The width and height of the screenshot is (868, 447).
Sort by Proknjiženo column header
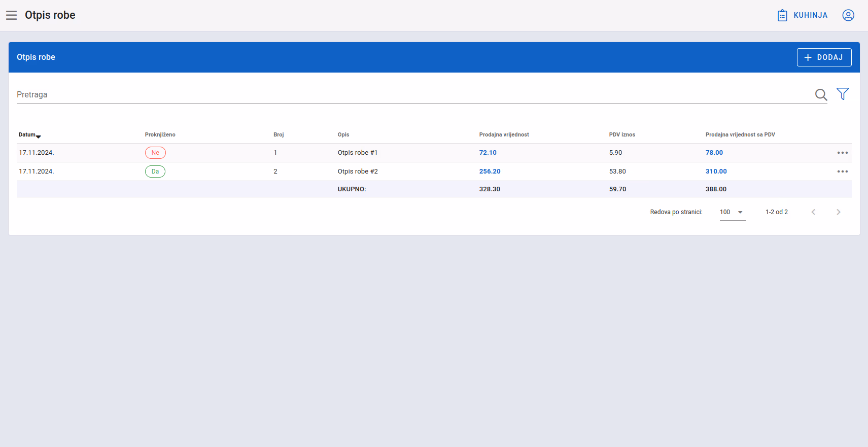point(160,134)
